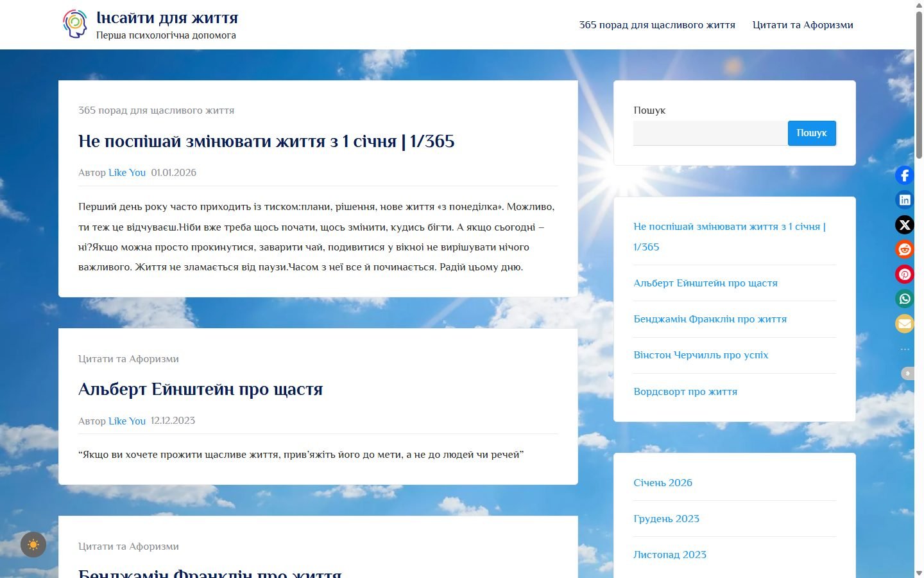924x578 pixels.
Task: Open post 'Не поспішай змінювати життя' heading
Action: (x=266, y=141)
